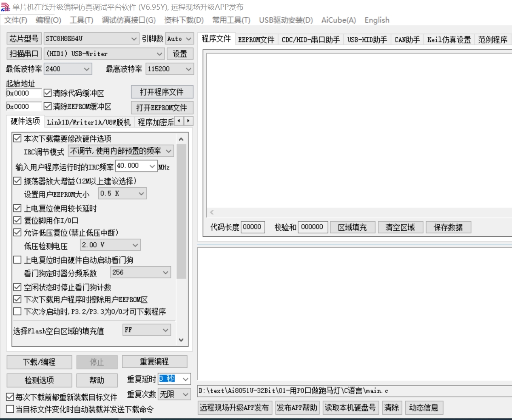The image size is (512, 420).
Task: Select the CDC/HID-串口助手 tab
Action: point(311,40)
